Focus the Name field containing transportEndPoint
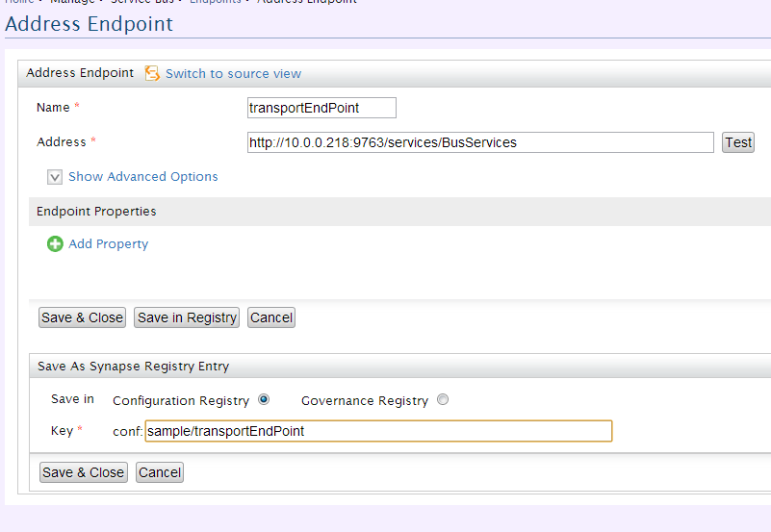This screenshot has width=771, height=532. pyautogui.click(x=321, y=108)
